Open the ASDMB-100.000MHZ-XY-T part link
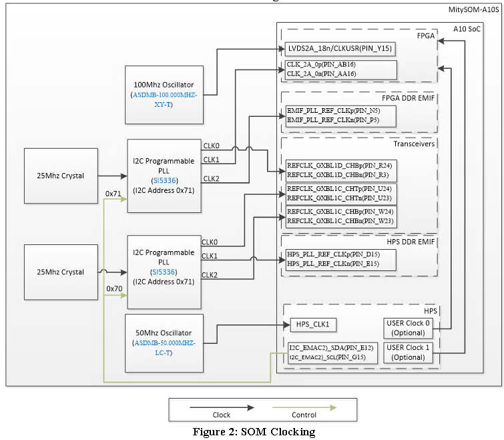The height and width of the screenshot is (440, 504). click(164, 99)
